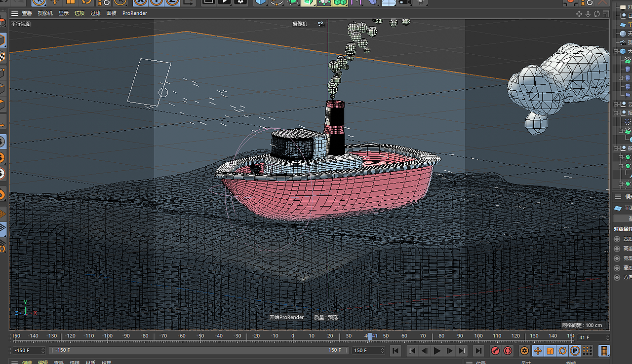
Task: Expand the 船 object in the Object Manager
Action: click(x=616, y=147)
